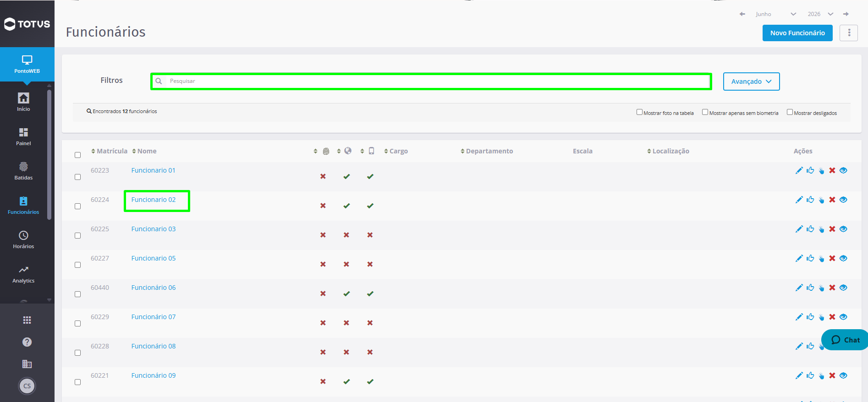The image size is (868, 402).
Task: Open Funcionário 09 link
Action: click(x=154, y=375)
